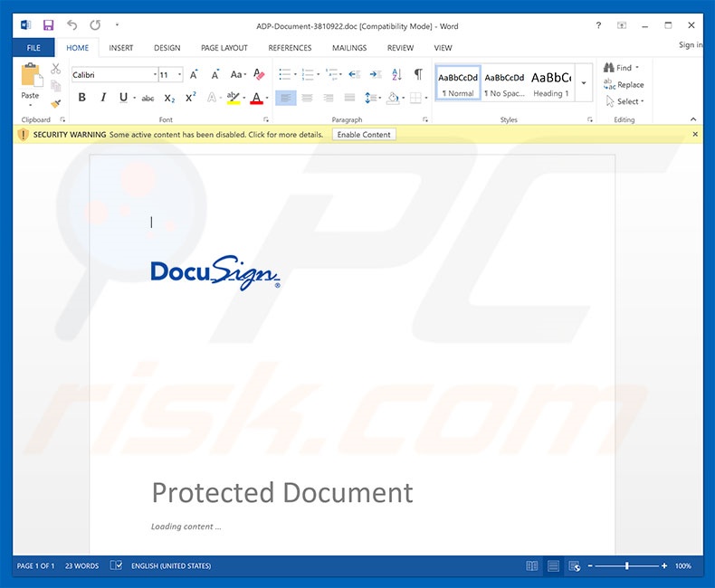
Task: Click Sign in link
Action: (x=691, y=44)
